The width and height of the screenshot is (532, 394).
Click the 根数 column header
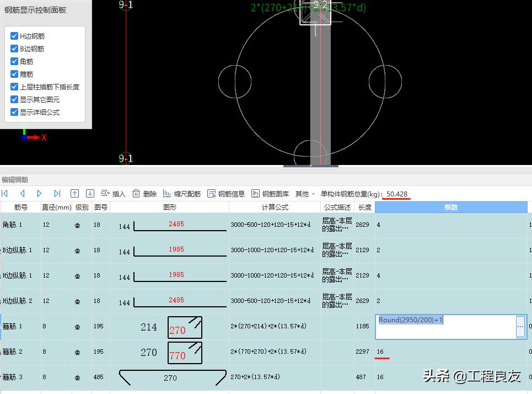tap(451, 207)
